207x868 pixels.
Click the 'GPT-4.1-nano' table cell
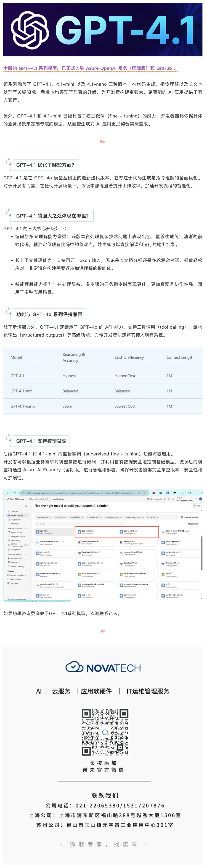point(23,406)
